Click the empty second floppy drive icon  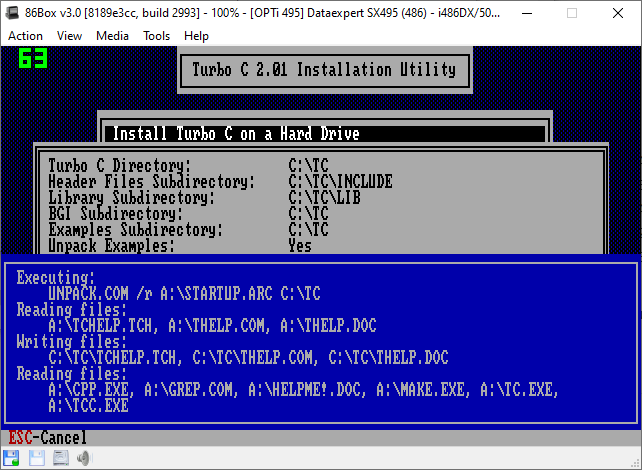click(36, 458)
